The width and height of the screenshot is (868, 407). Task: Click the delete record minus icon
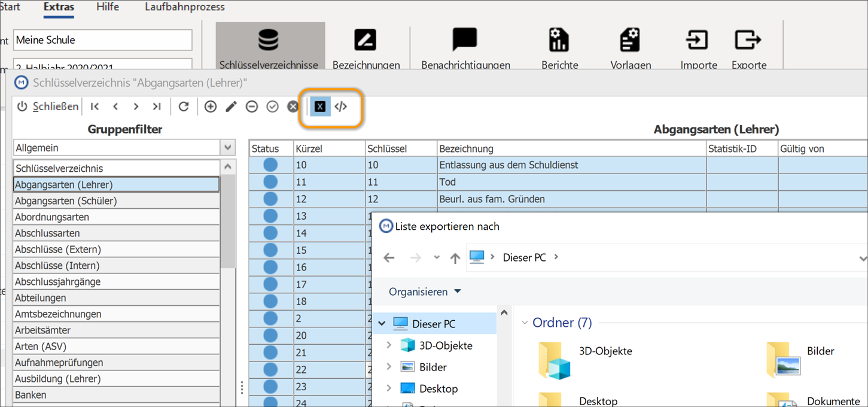coord(252,107)
